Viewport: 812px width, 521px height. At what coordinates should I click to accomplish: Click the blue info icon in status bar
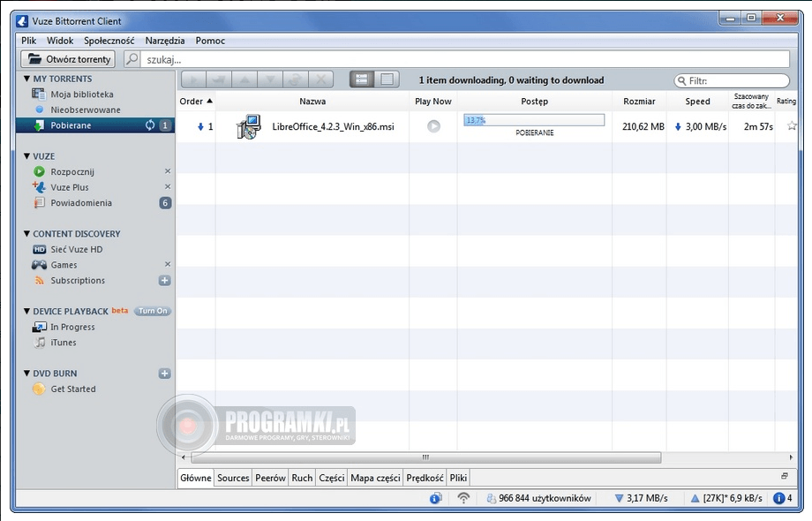pyautogui.click(x=435, y=498)
